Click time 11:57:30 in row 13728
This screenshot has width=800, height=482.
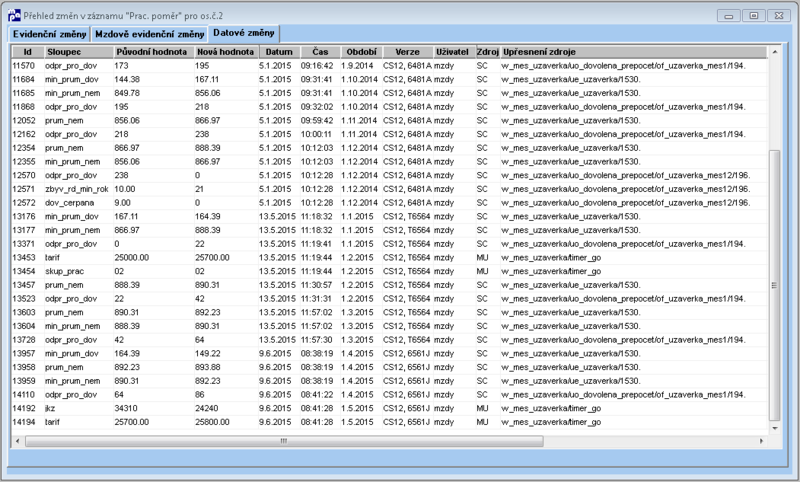(x=317, y=340)
